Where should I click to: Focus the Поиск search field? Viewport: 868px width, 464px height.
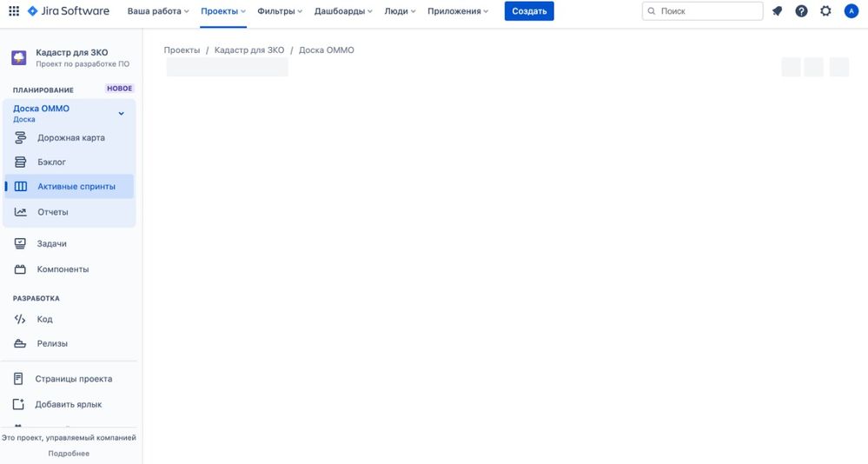[x=703, y=11]
